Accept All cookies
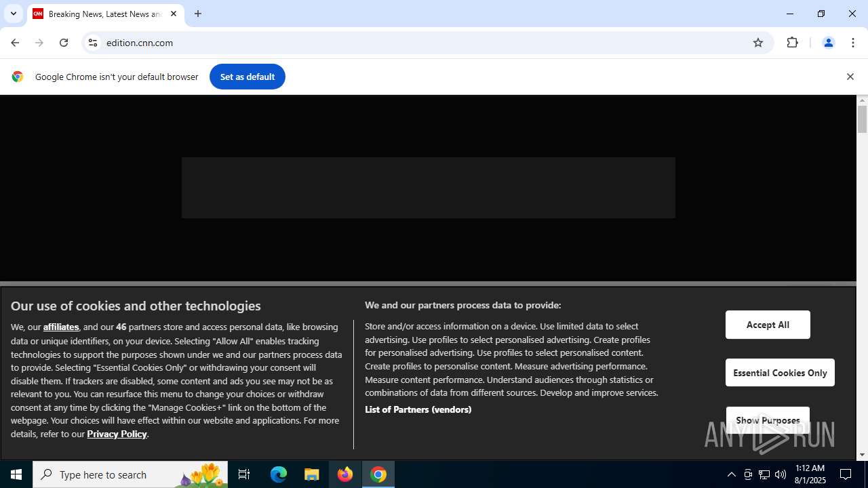The height and width of the screenshot is (488, 868). tap(768, 325)
